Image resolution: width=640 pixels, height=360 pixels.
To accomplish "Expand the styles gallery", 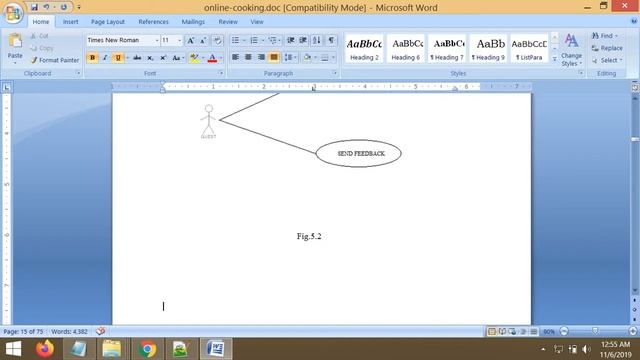I will [x=555, y=59].
